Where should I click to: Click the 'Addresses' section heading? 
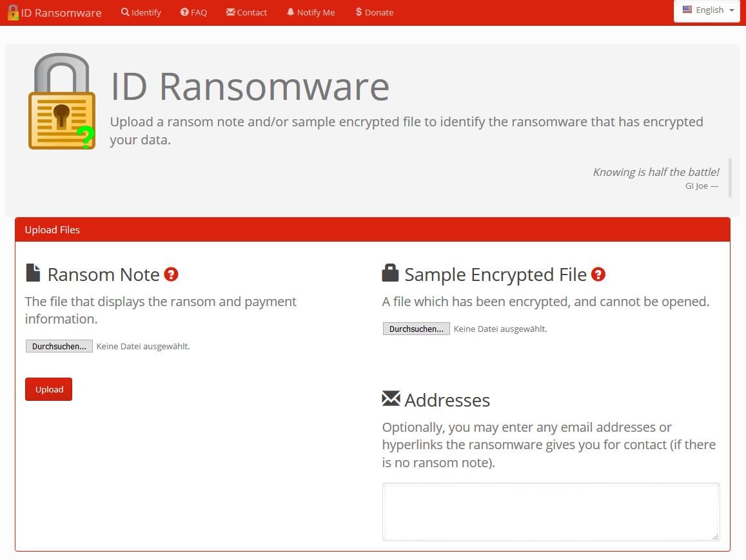tap(447, 400)
